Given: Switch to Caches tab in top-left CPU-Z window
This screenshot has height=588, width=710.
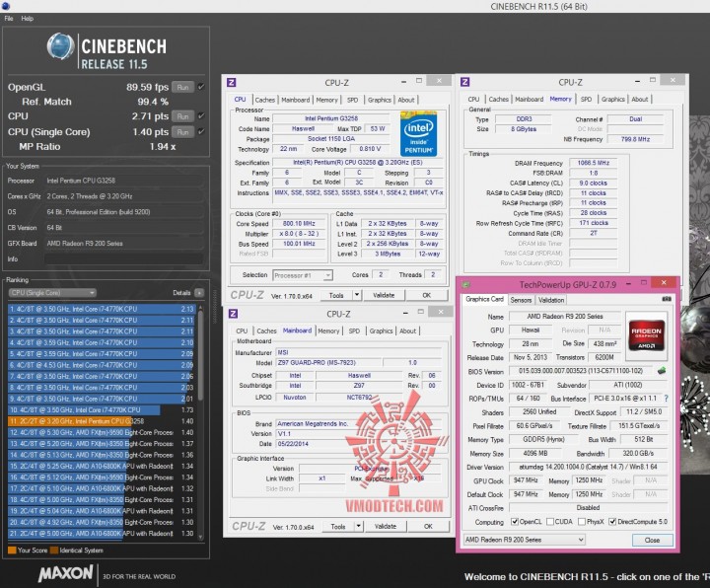Looking at the screenshot, I should 265,100.
